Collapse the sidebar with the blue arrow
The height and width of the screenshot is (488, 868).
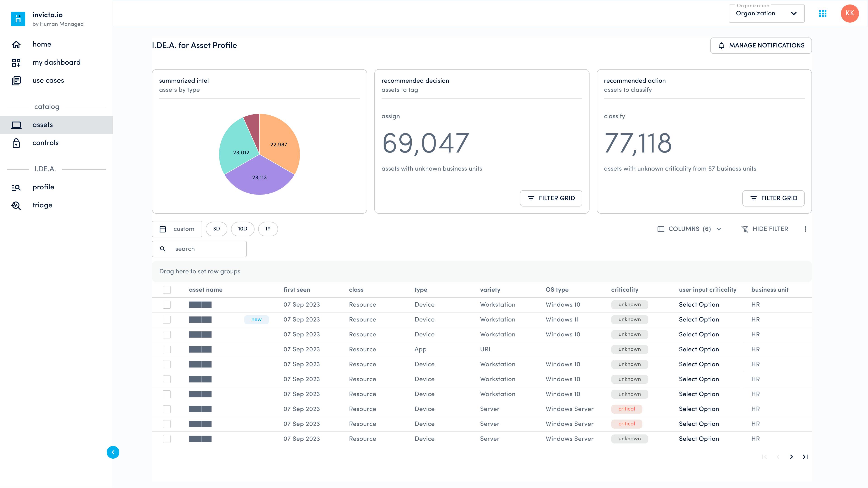tap(113, 452)
